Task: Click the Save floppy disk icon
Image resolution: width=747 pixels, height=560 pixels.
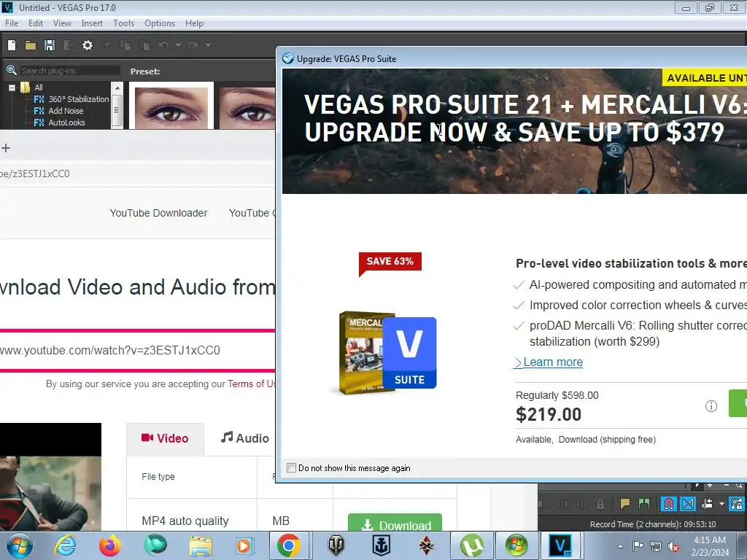Action: (50, 45)
